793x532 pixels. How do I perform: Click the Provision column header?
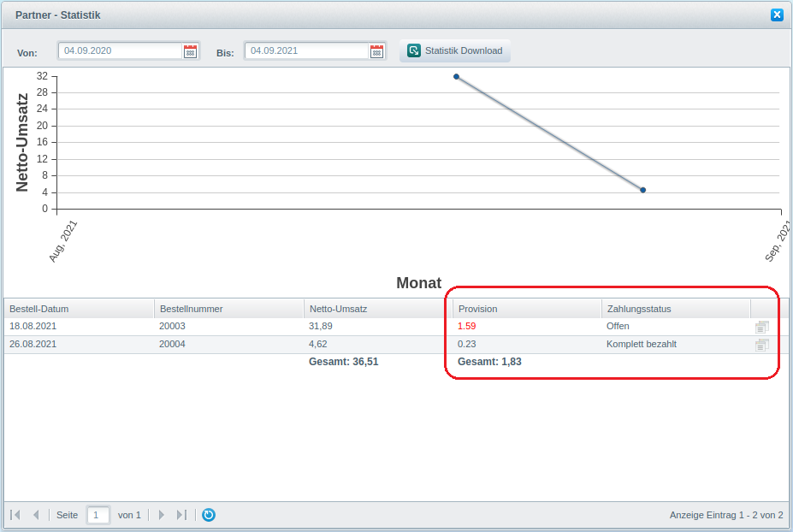pyautogui.click(x=527, y=309)
